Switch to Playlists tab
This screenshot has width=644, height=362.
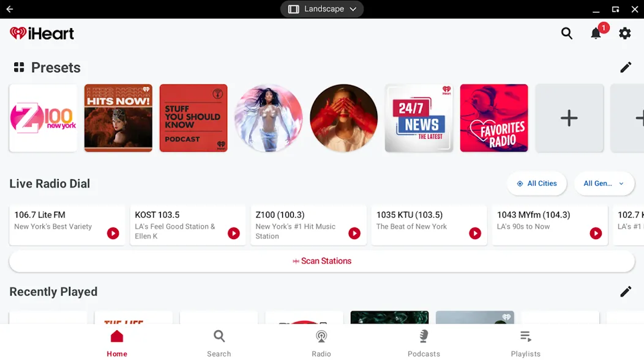tap(526, 344)
